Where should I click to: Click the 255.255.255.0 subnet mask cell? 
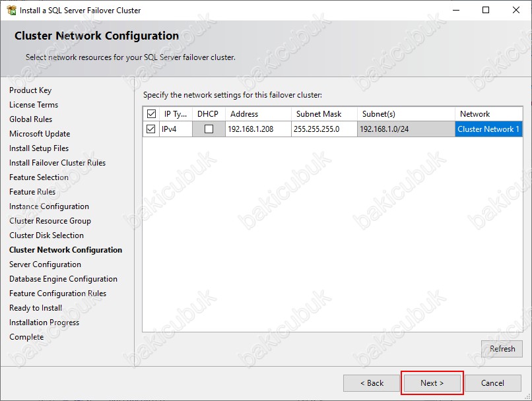click(x=323, y=129)
